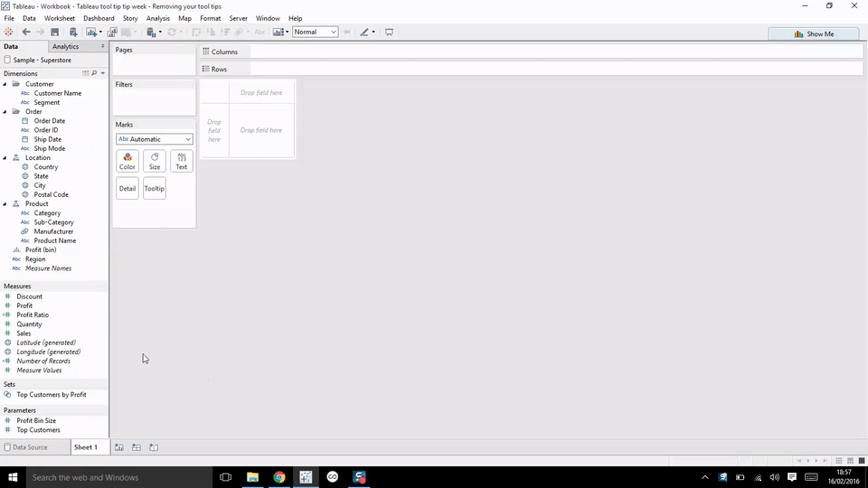868x488 pixels.
Task: Select the Postal Code dimension
Action: [x=51, y=194]
